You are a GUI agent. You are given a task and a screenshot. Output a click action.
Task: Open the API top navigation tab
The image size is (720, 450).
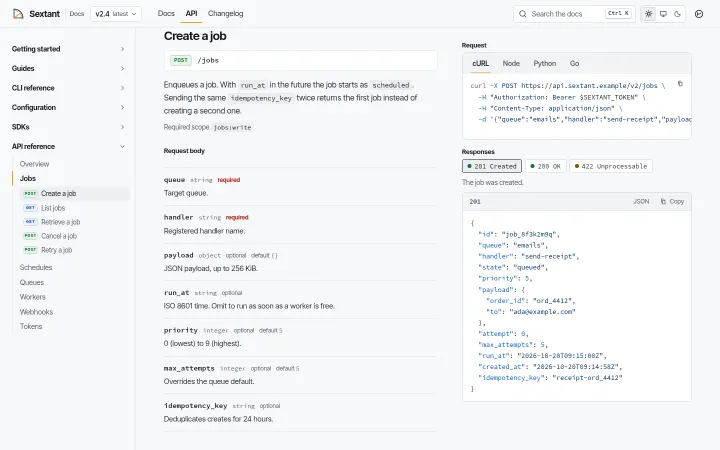pyautogui.click(x=191, y=14)
